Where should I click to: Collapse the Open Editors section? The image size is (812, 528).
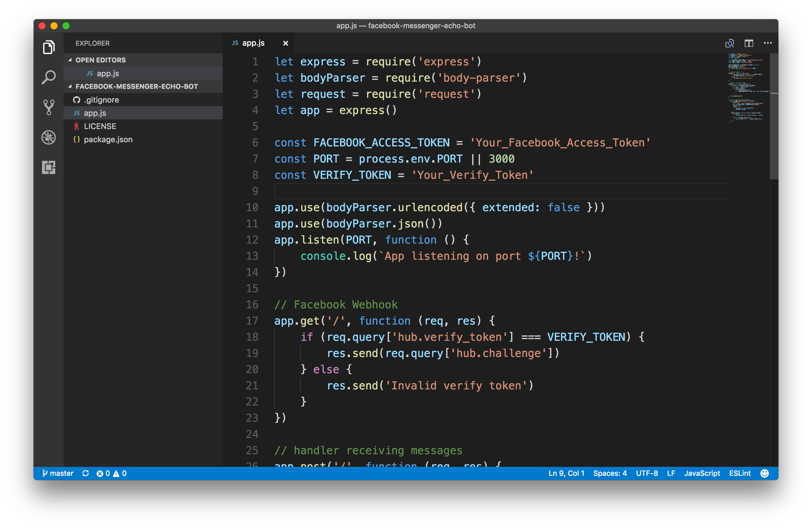143,60
